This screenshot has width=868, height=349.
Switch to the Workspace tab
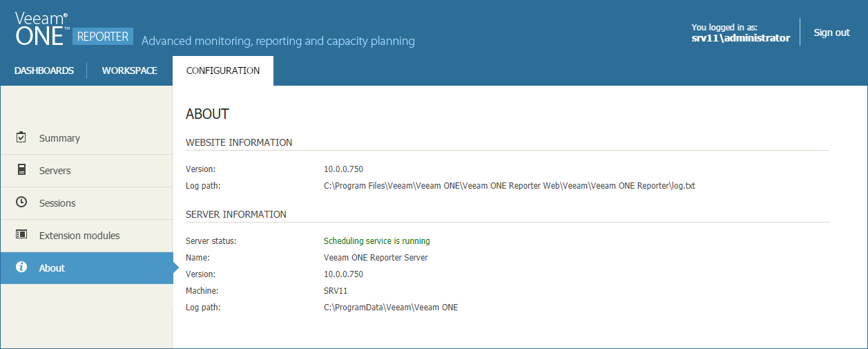click(130, 70)
